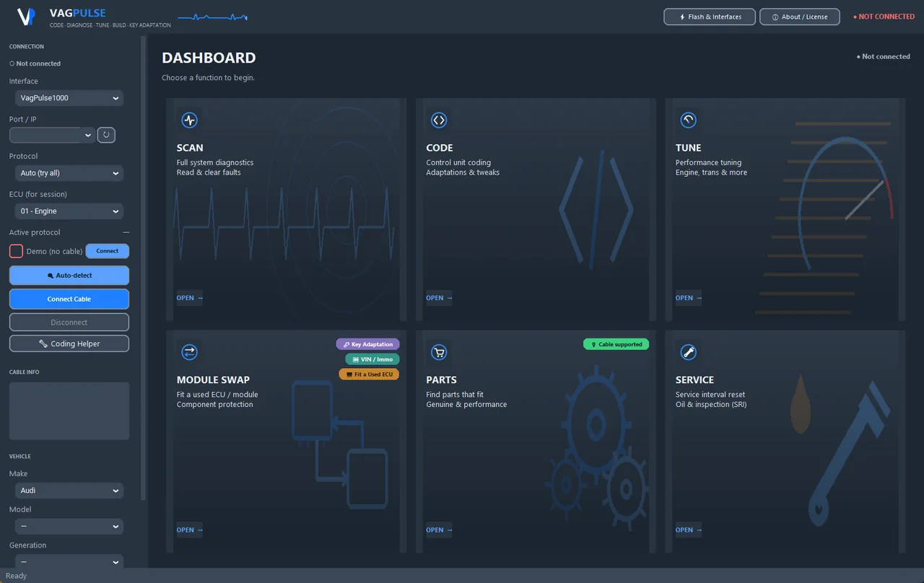Click the "Not connected" label right of DASHBOARD
Image resolution: width=924 pixels, height=583 pixels.
pyautogui.click(x=884, y=56)
